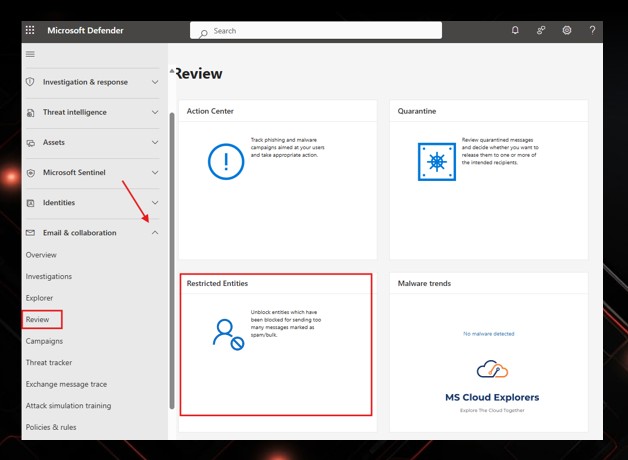The width and height of the screenshot is (628, 460).
Task: Open the Restricted Entities card title
Action: tap(217, 283)
